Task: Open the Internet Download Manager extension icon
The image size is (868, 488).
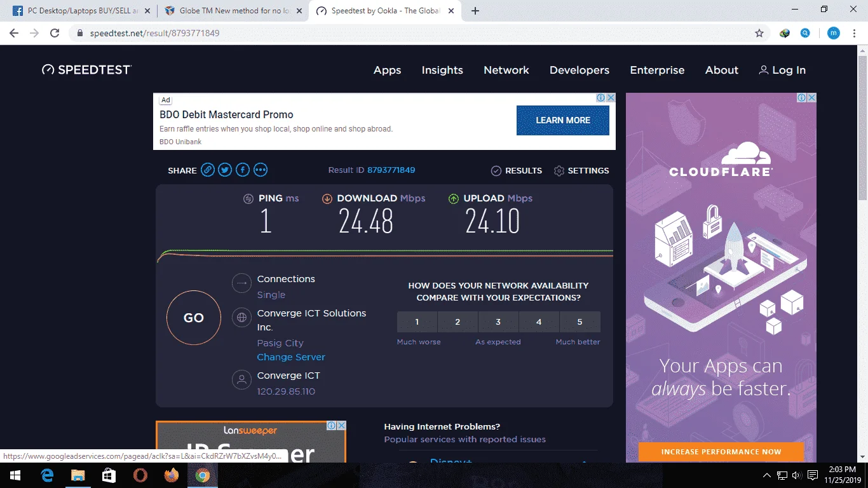Action: click(785, 33)
